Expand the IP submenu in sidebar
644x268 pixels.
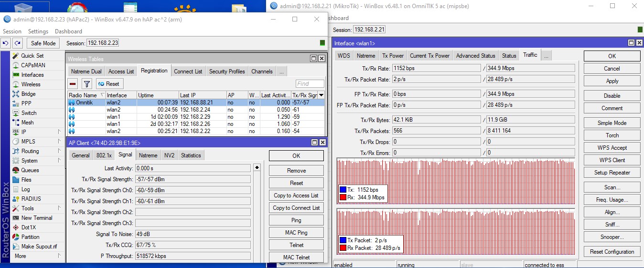pyautogui.click(x=59, y=132)
